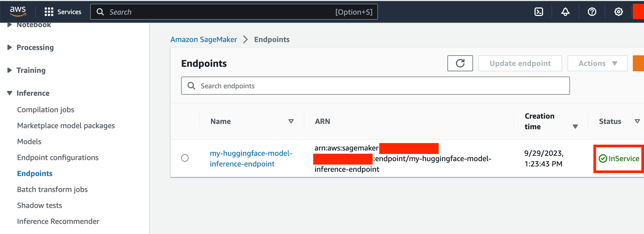This screenshot has width=644, height=234.
Task: Click the Creation time header label
Action: click(x=539, y=121)
